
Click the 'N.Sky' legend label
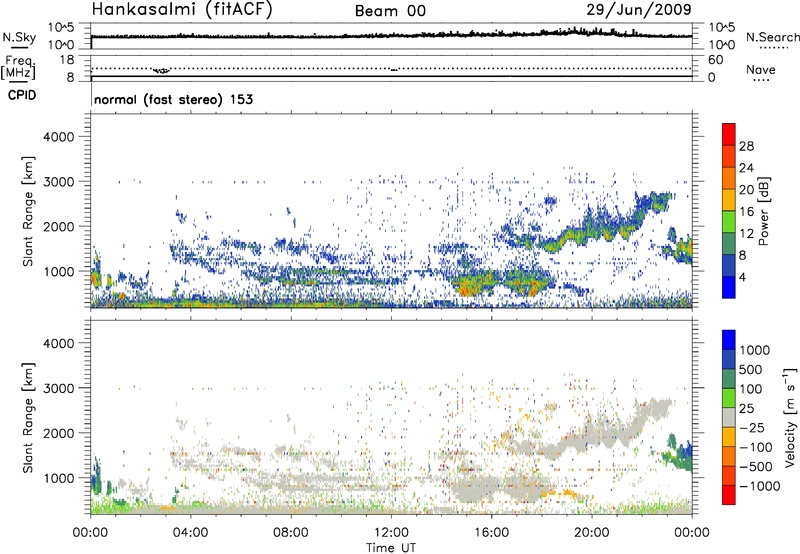point(19,37)
